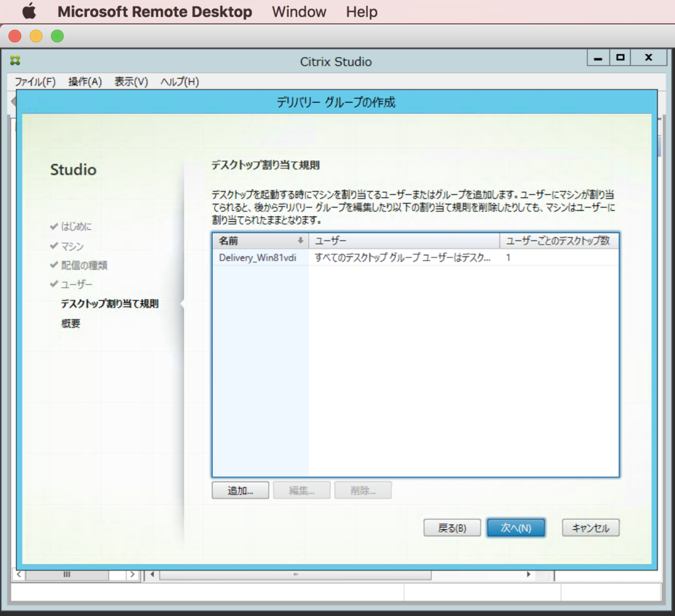Screen dimensions: 675x616
Task: Sort by the 名前 column header
Action: click(260, 241)
